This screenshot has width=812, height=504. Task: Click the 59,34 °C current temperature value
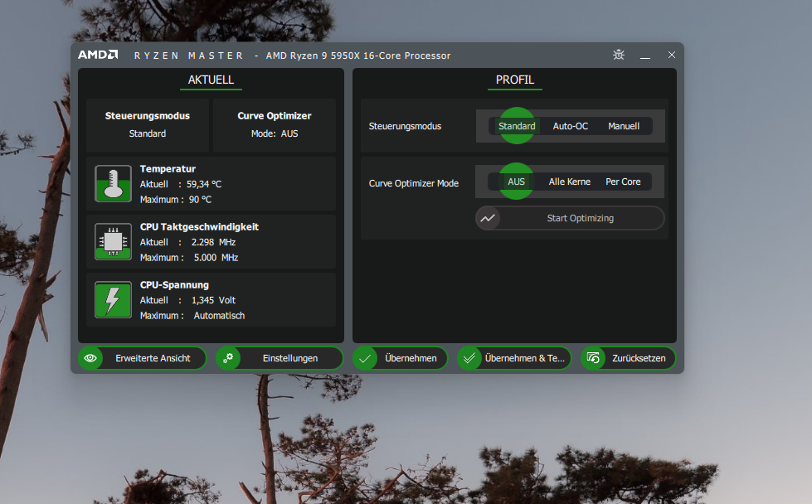pyautogui.click(x=204, y=184)
